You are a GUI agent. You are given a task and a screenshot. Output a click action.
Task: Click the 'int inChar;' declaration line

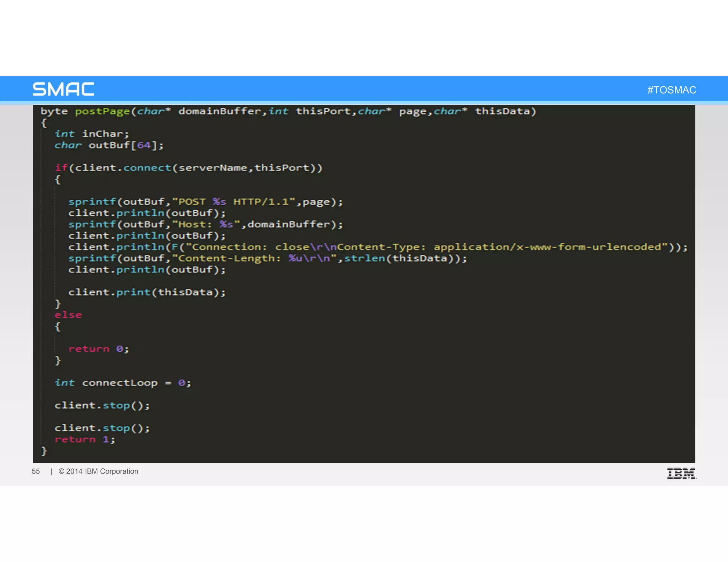point(92,134)
